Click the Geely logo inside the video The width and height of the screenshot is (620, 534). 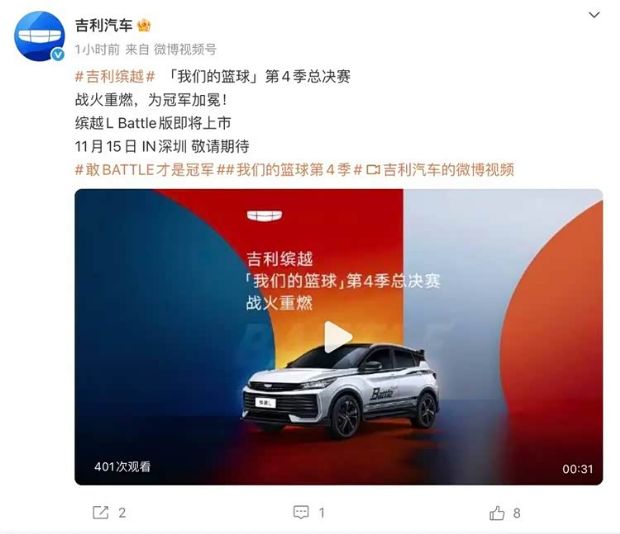[x=265, y=216]
